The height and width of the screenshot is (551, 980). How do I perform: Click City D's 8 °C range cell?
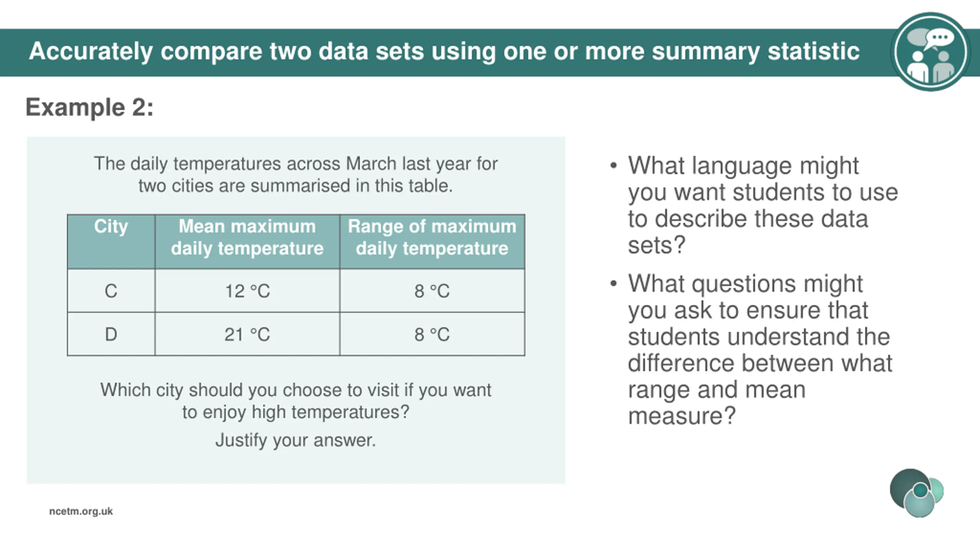[x=432, y=334]
